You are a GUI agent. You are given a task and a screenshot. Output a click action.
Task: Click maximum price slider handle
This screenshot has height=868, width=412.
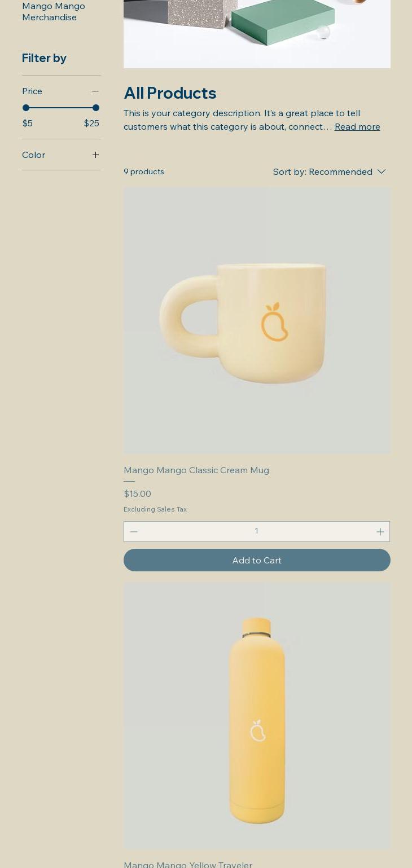(x=96, y=108)
